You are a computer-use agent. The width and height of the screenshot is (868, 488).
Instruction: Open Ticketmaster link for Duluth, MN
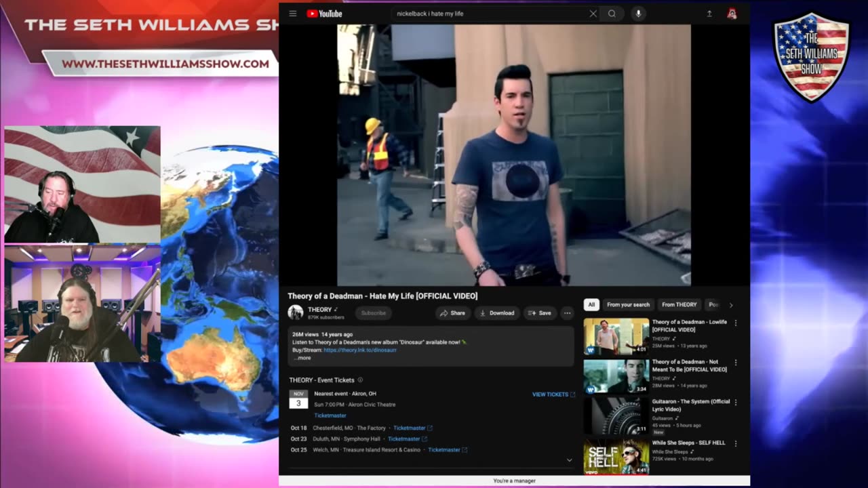407,439
